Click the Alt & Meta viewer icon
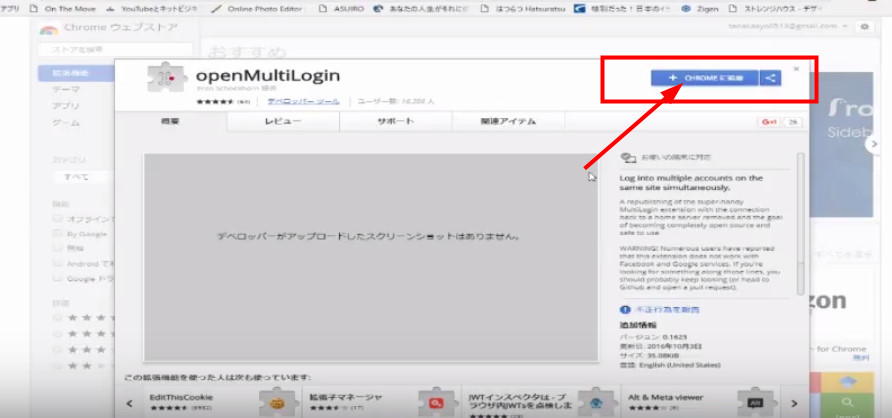Viewport: 892px width, 418px height. [755, 403]
